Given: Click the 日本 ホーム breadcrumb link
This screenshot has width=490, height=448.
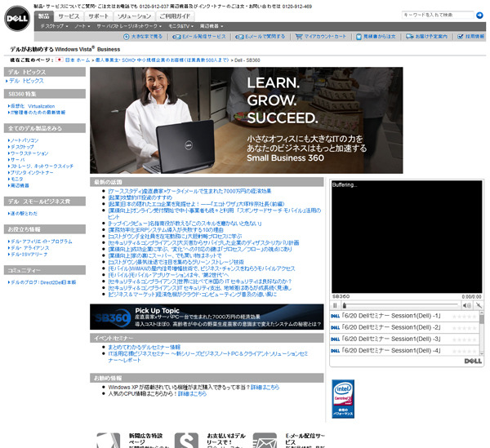Looking at the screenshot, I should (78, 60).
